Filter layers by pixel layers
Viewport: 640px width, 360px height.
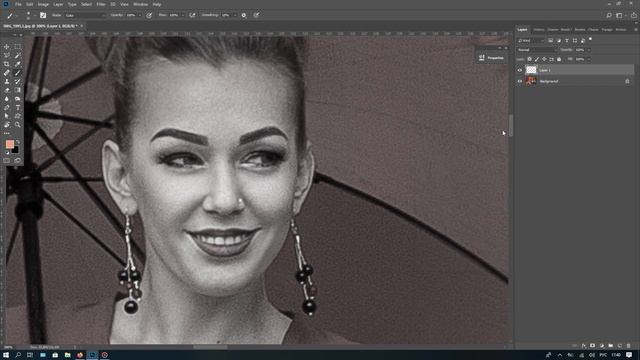[551, 40]
